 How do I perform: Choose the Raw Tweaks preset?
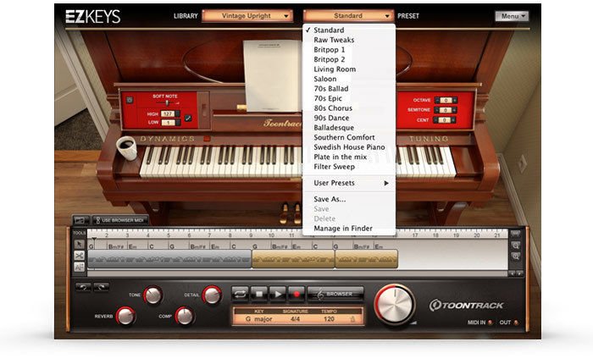(349, 40)
